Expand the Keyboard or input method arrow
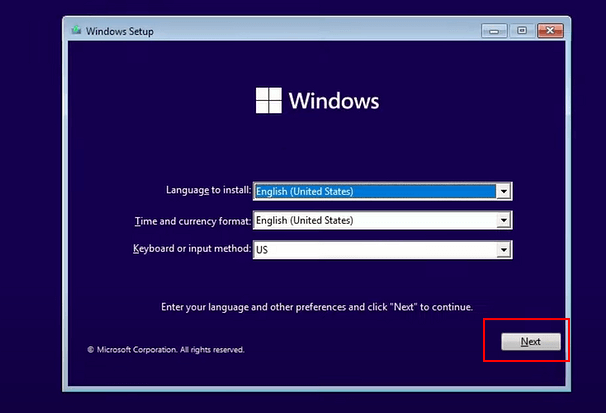The height and width of the screenshot is (413, 606). tap(504, 249)
